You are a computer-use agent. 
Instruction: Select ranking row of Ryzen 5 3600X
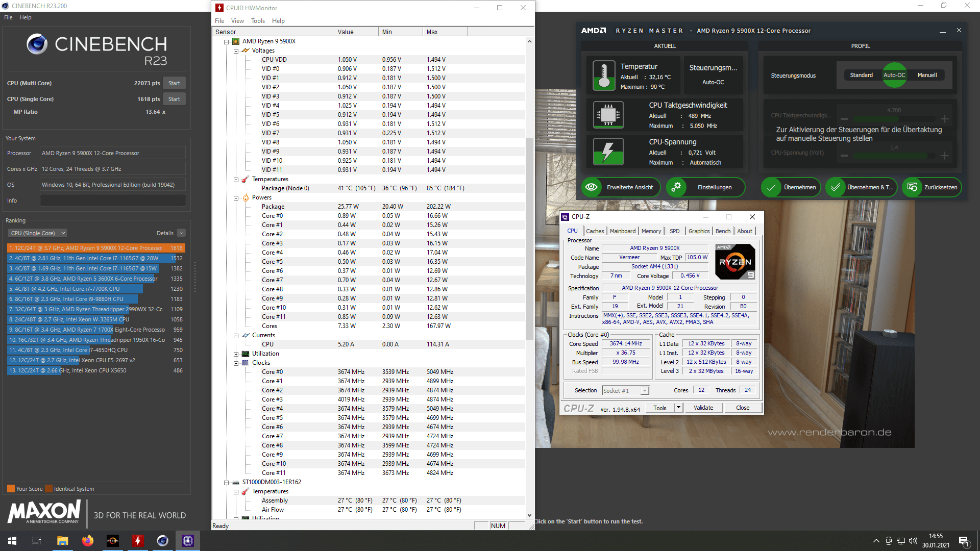[95, 279]
